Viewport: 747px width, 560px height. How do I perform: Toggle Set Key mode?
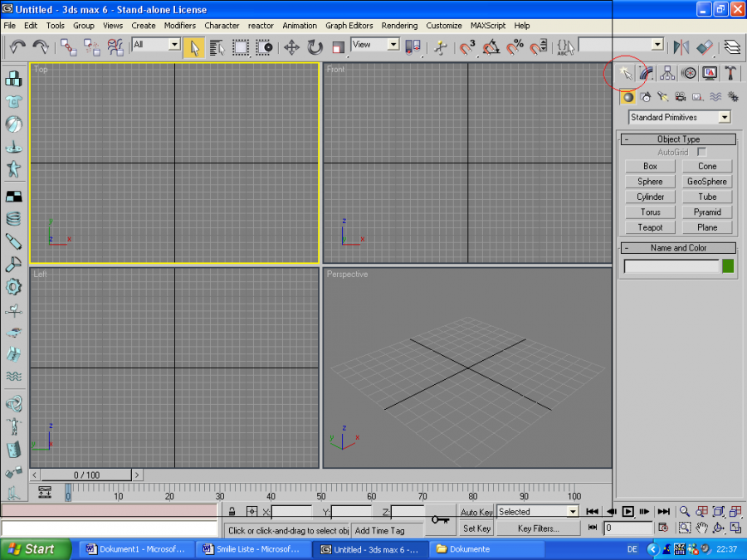point(476,528)
